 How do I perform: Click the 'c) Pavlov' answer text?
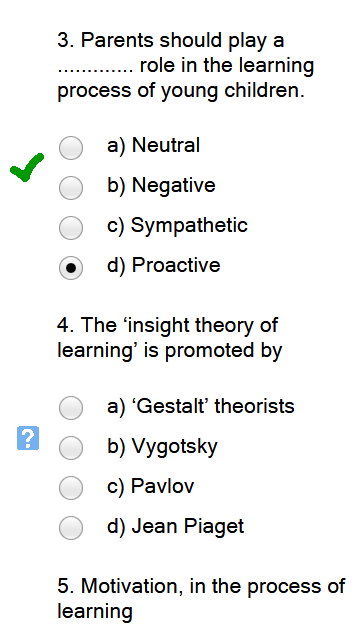point(151,486)
